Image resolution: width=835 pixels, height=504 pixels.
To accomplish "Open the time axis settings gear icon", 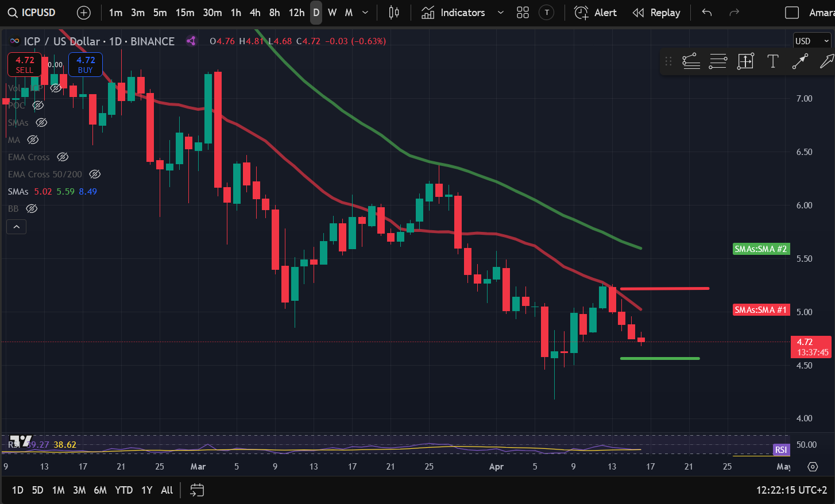I will click(x=813, y=467).
